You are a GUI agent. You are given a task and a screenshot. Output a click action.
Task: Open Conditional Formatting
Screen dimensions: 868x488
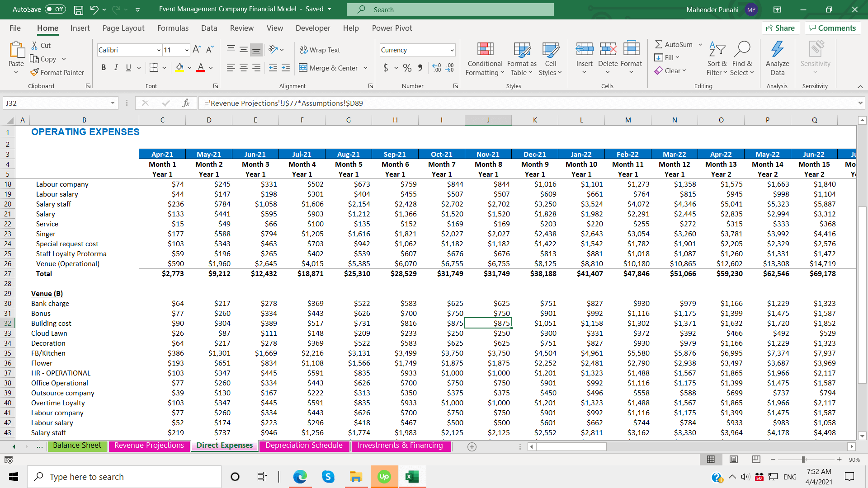(x=485, y=58)
